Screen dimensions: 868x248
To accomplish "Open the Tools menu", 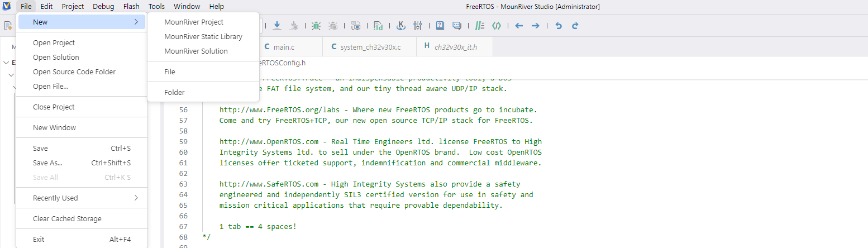I will pos(156,7).
